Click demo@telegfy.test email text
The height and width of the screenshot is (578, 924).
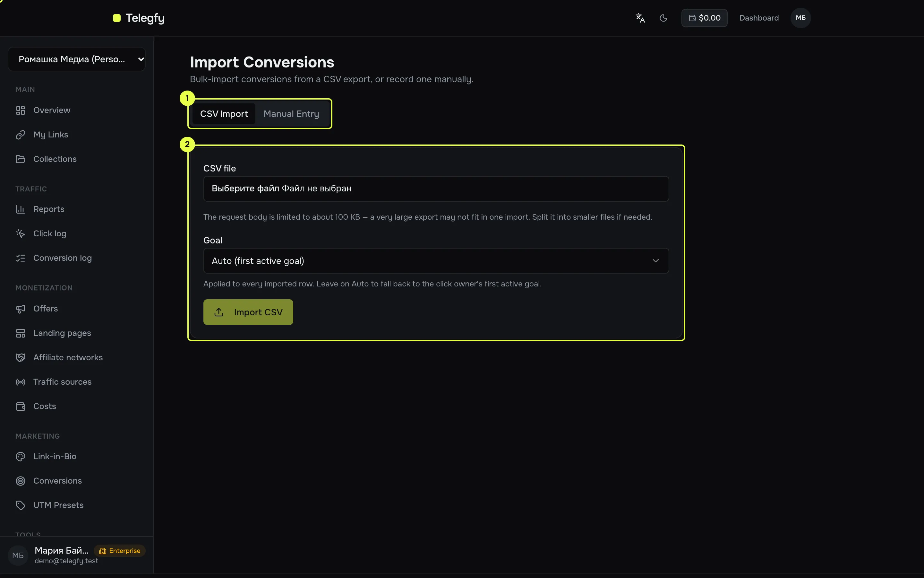(66, 561)
